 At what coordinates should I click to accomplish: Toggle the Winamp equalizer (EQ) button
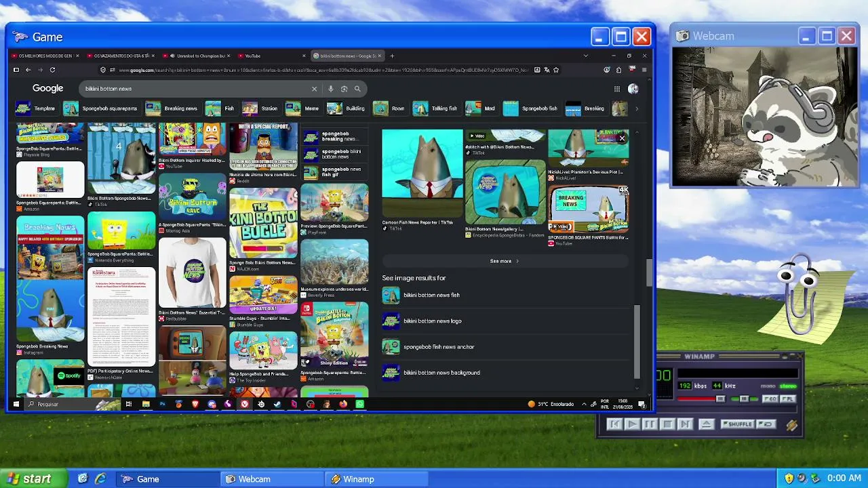click(x=770, y=399)
